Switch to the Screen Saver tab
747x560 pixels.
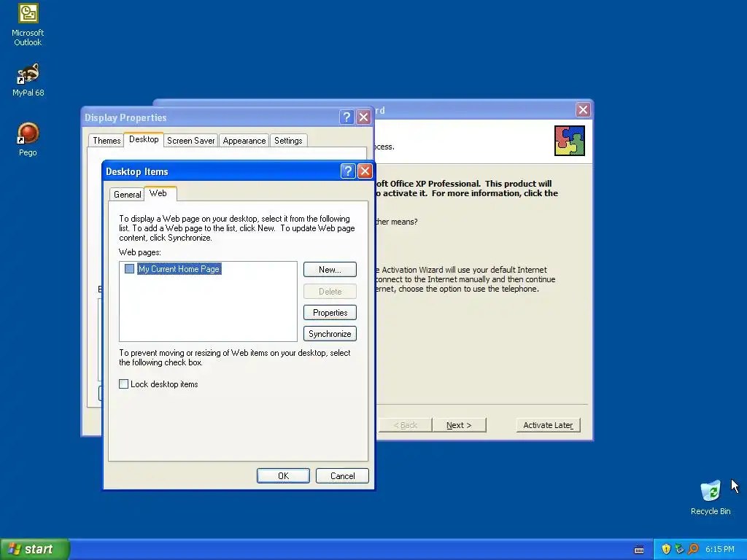(190, 141)
